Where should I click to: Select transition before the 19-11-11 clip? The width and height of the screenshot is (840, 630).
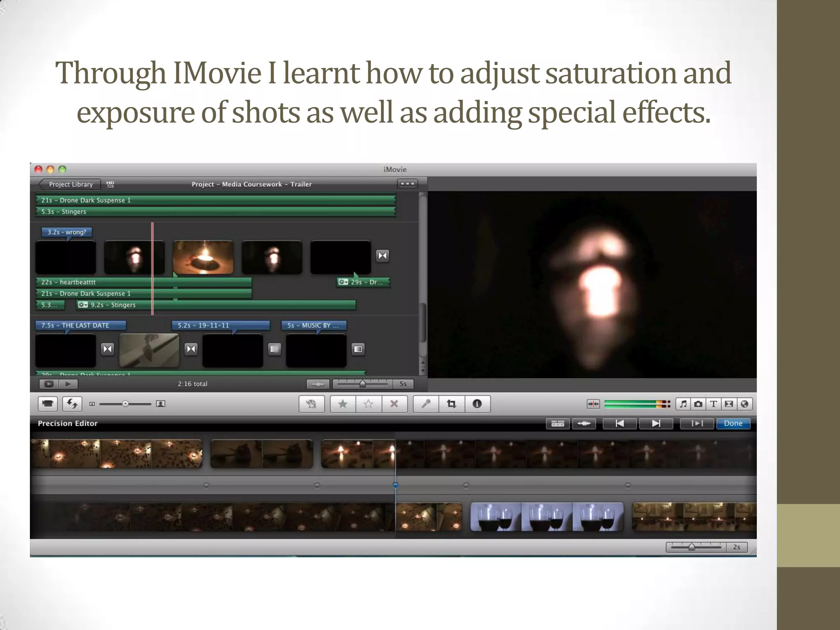tap(191, 349)
